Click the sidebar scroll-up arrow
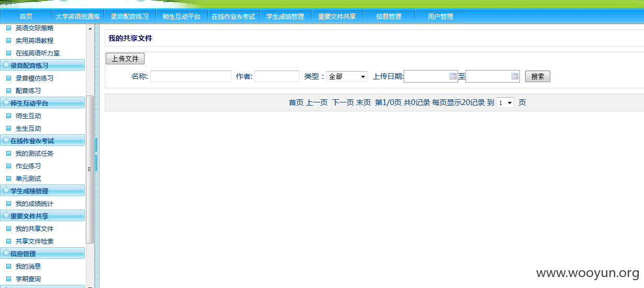 tap(90, 28)
